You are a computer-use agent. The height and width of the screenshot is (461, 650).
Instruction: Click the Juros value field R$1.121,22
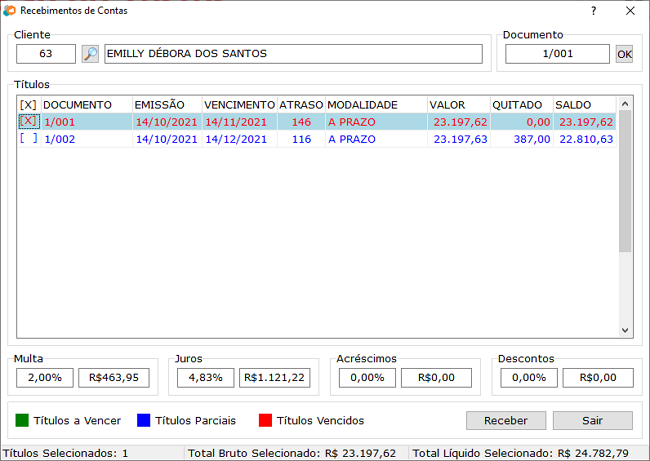(274, 378)
